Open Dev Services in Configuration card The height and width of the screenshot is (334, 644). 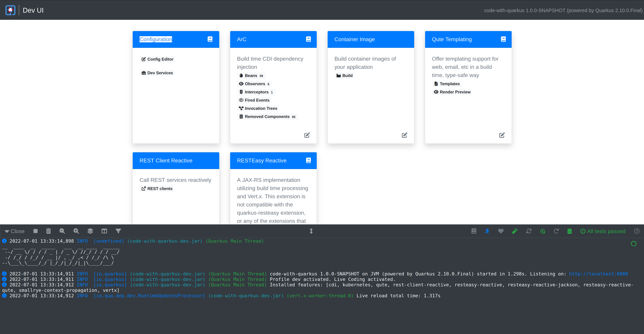[x=157, y=73]
